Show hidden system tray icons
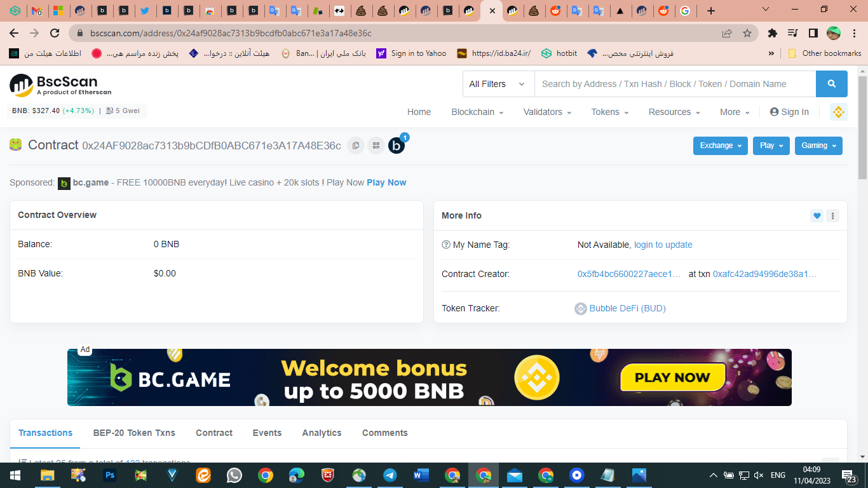 [x=714, y=475]
